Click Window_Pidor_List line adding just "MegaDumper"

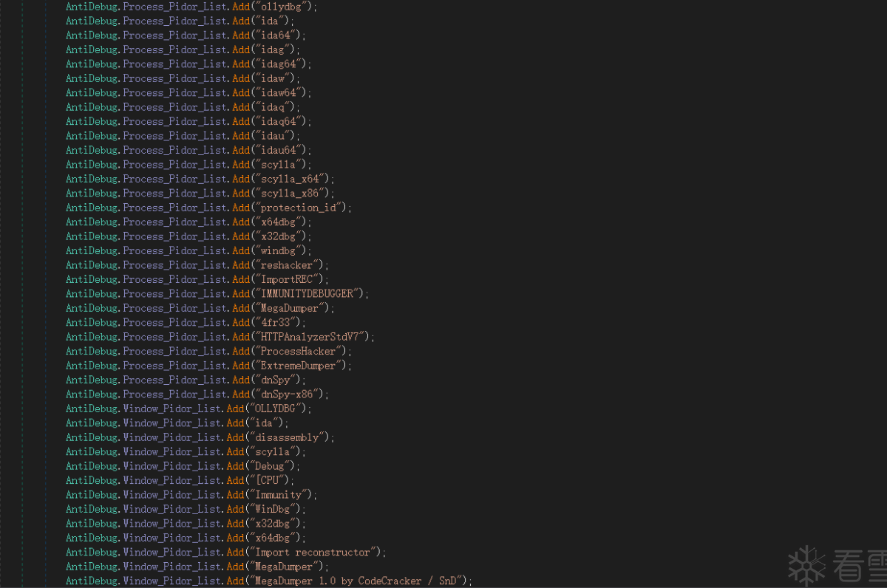[197, 568]
